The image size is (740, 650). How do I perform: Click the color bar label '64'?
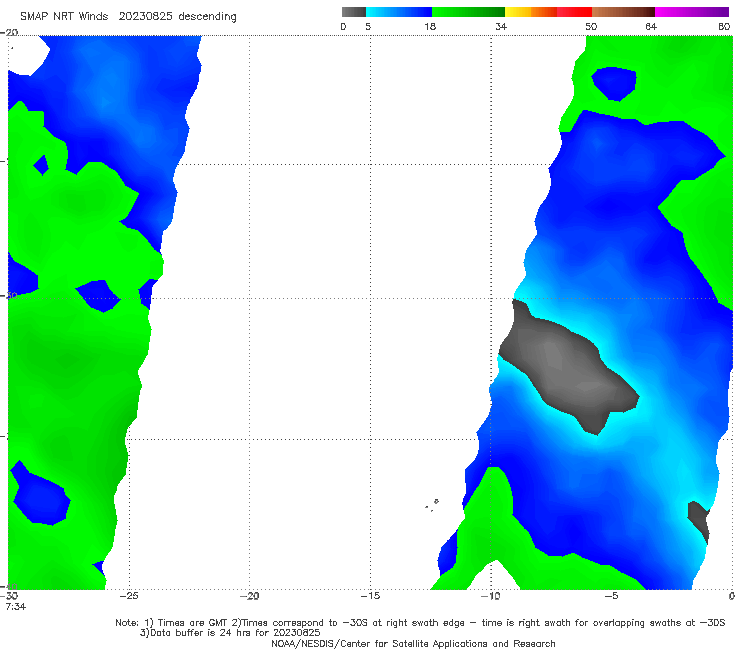[651, 27]
